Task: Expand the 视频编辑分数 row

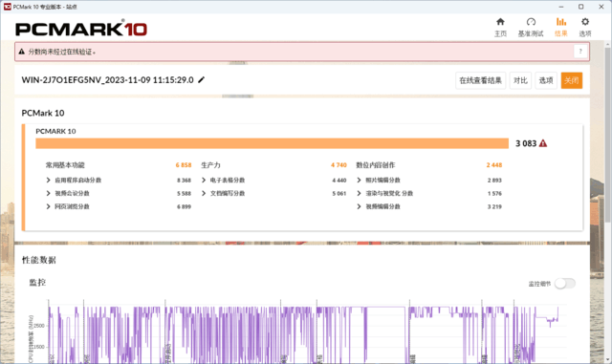Action: point(359,206)
